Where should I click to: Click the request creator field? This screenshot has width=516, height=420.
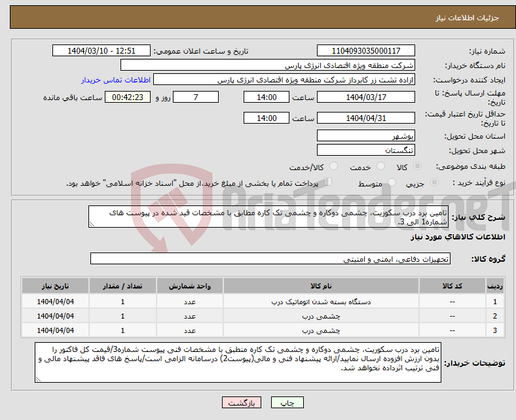point(284,80)
